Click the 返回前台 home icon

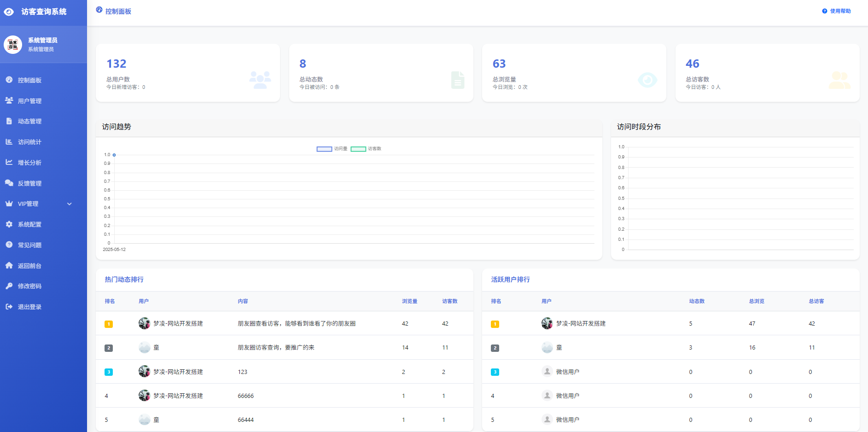[9, 265]
